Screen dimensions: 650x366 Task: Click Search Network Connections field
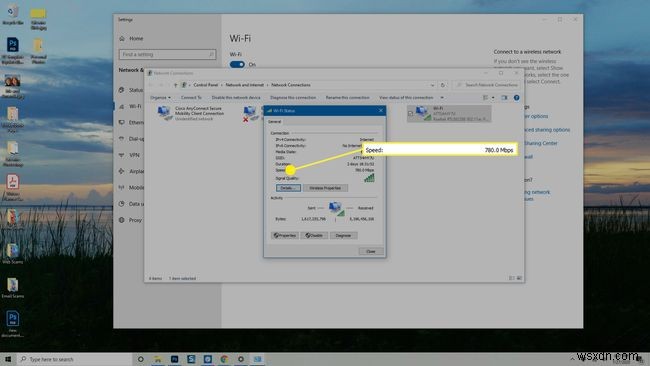488,85
